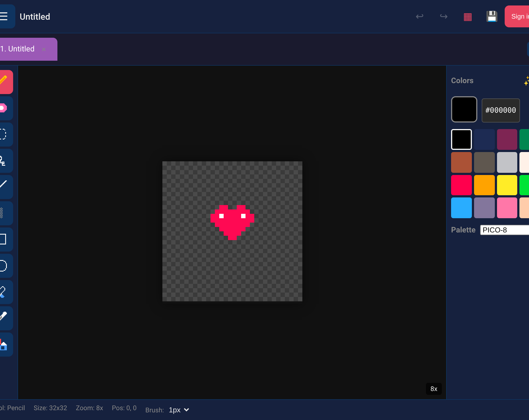Open the PICO-8 Palette dropdown
Image resolution: width=529 pixels, height=420 pixels.
[x=504, y=230]
